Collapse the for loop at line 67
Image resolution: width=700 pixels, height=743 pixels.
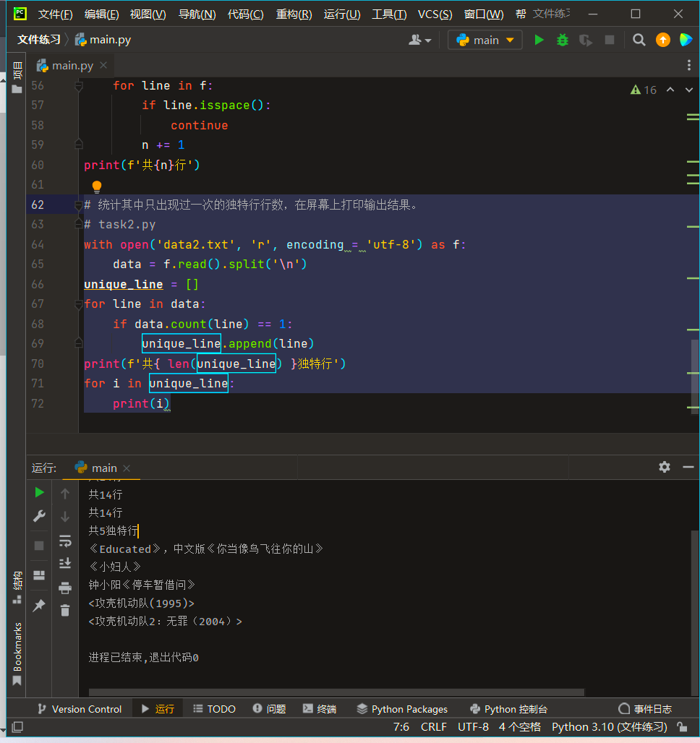pyautogui.click(x=79, y=304)
